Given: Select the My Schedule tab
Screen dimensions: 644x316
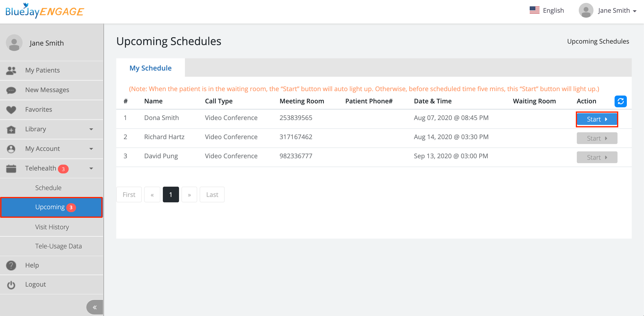Looking at the screenshot, I should (150, 68).
